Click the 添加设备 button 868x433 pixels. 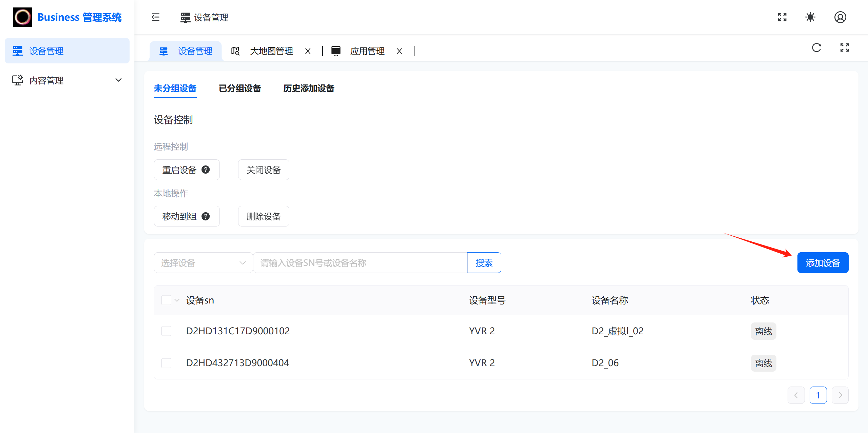[822, 263]
